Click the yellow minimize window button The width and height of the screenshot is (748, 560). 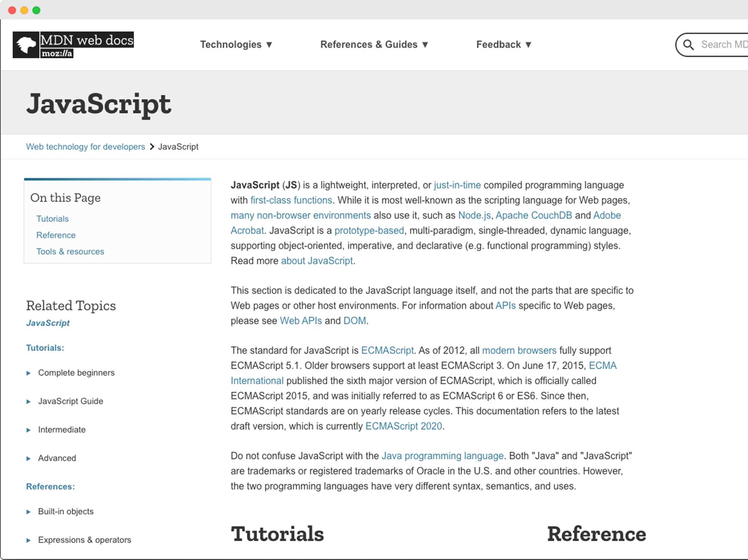24,10
